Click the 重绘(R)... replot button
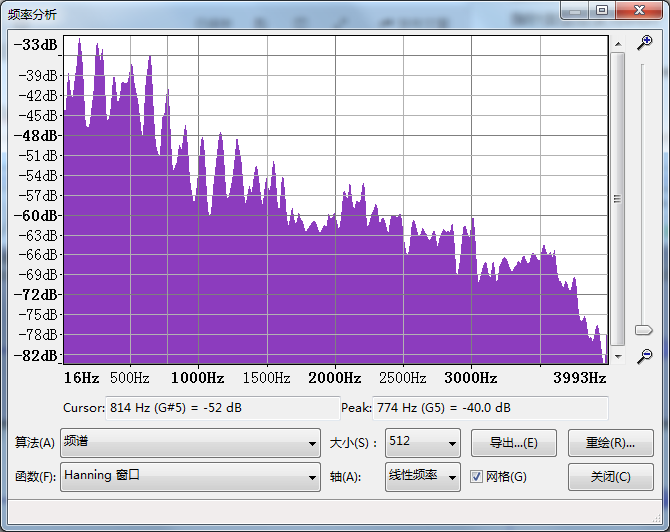 (x=611, y=443)
